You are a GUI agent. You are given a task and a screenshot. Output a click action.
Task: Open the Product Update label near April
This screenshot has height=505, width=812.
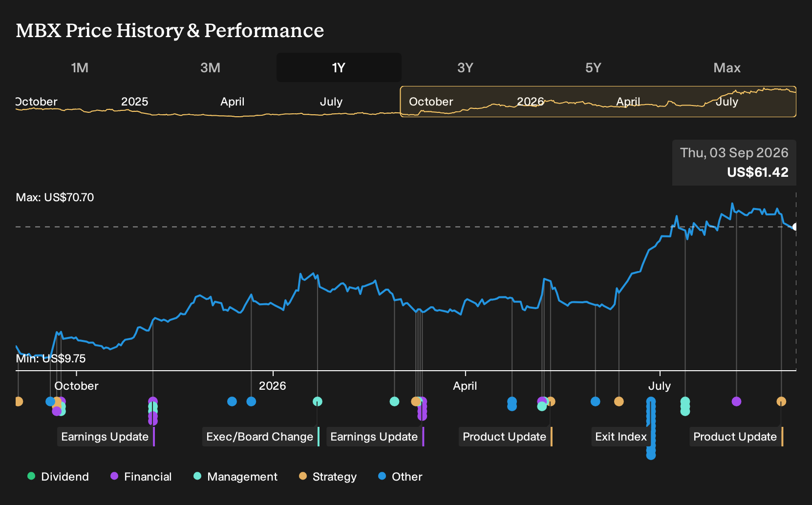(x=505, y=437)
